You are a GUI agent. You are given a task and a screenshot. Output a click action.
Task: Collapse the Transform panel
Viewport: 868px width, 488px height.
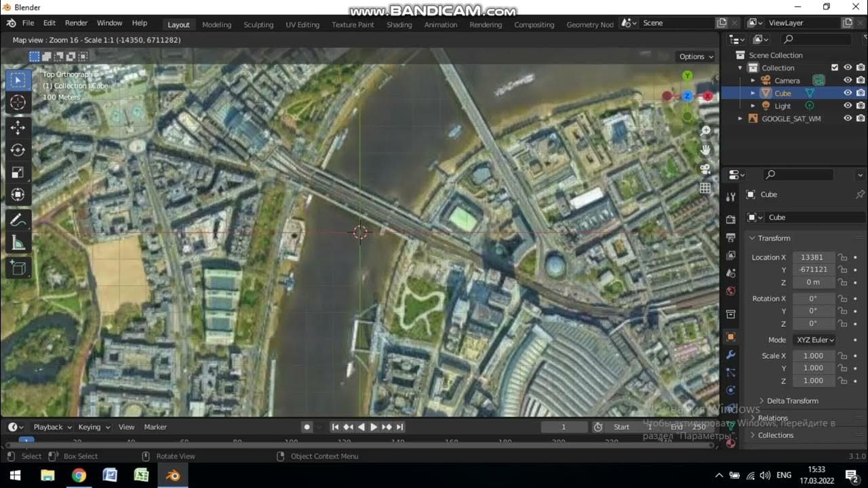(x=774, y=239)
